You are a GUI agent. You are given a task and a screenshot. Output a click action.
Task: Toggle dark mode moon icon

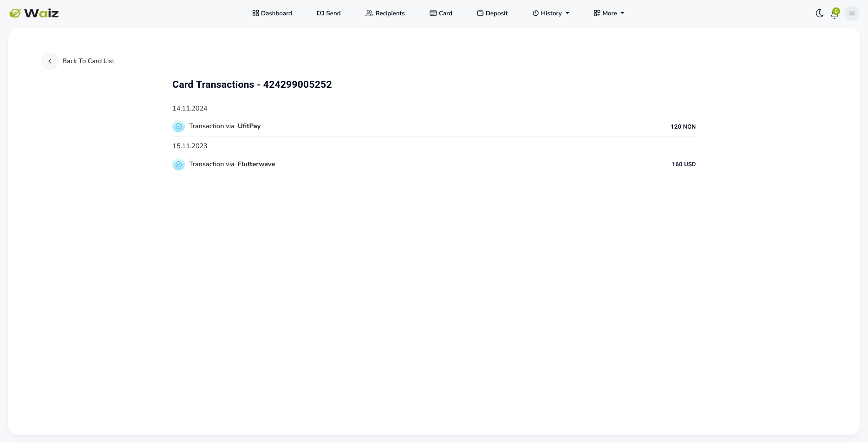820,13
